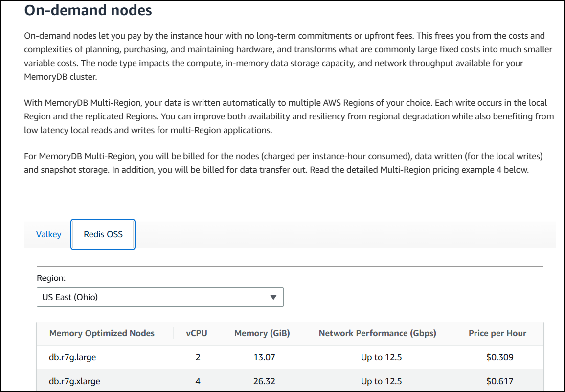The height and width of the screenshot is (392, 565).
Task: Click the $0.309 price cell
Action: click(x=500, y=357)
